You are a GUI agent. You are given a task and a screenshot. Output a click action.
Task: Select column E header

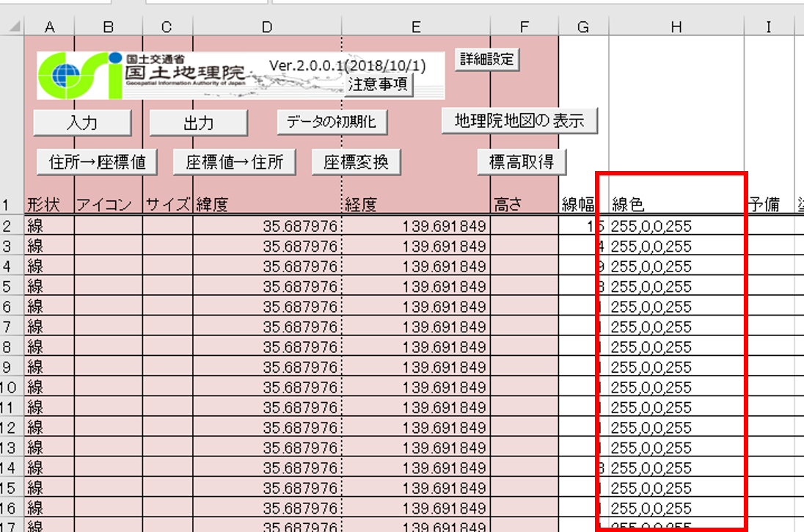(416, 26)
